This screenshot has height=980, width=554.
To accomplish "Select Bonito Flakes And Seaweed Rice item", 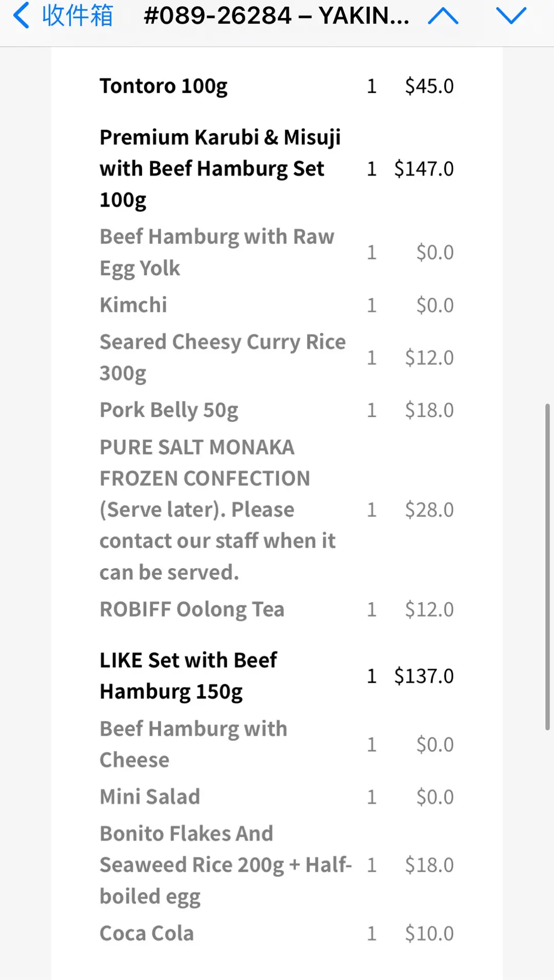I will 225,864.
